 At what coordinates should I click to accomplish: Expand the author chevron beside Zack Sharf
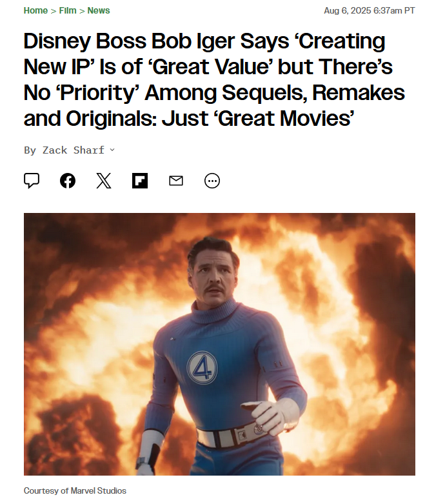112,150
